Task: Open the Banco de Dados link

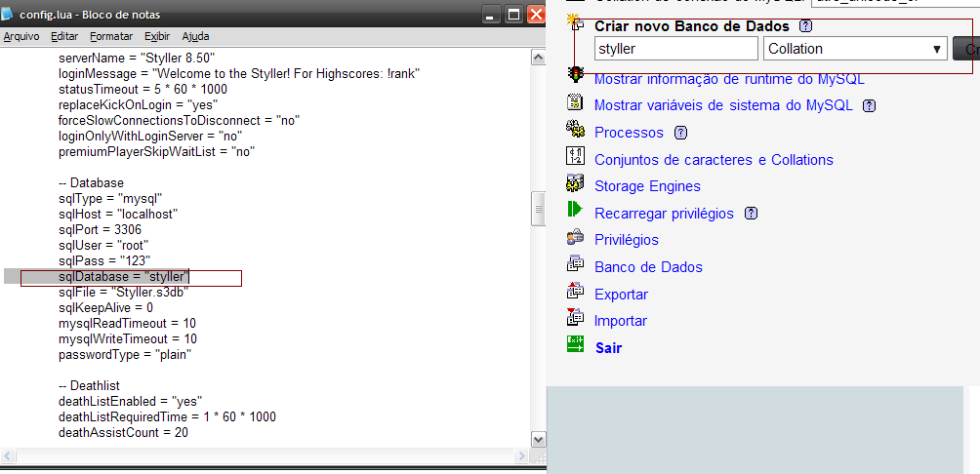Action: pos(649,267)
